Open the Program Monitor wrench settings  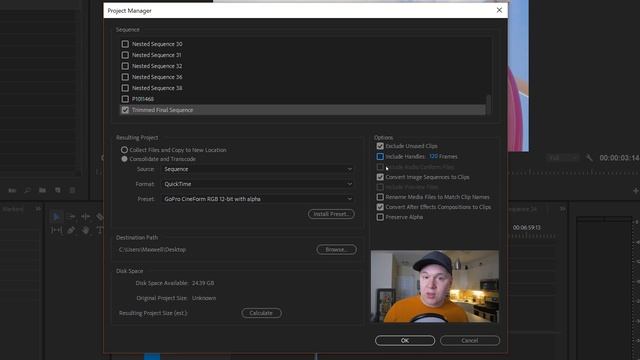coord(589,158)
